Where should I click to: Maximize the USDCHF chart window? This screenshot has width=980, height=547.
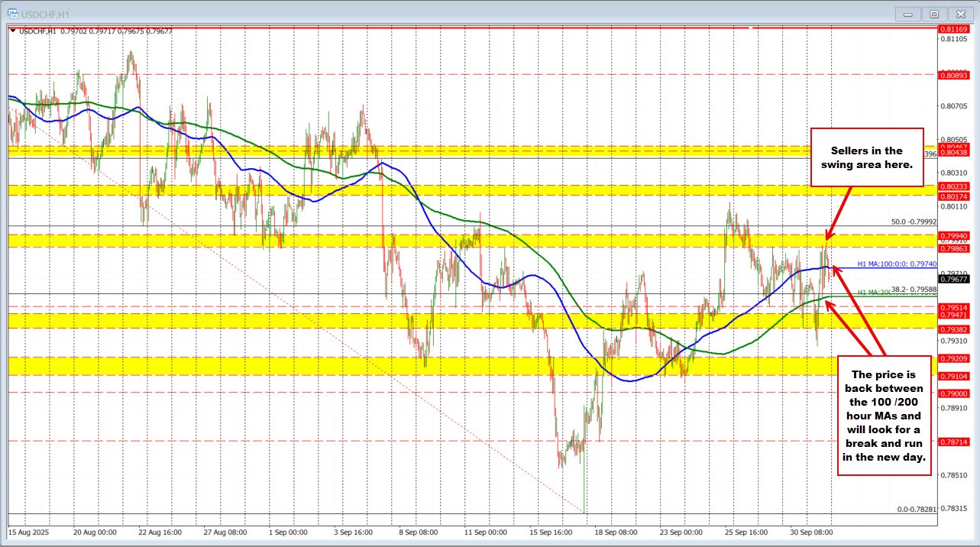pos(933,13)
